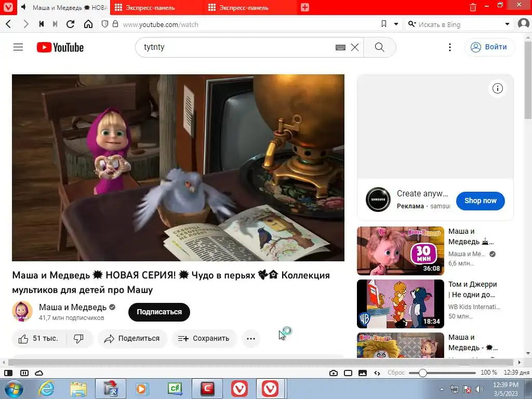Toggle the Vivaldi side panel button

(8, 373)
